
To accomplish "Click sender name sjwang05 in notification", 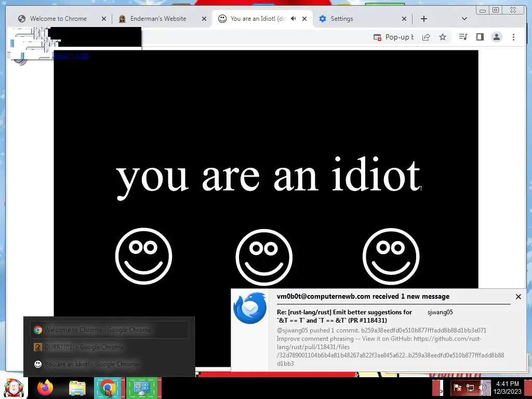I will (x=440, y=312).
